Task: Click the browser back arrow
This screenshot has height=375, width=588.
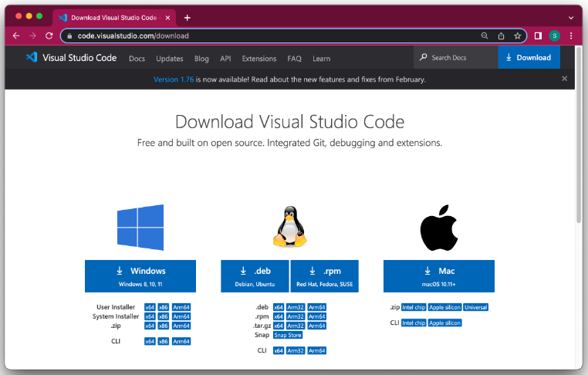Action: pos(16,35)
